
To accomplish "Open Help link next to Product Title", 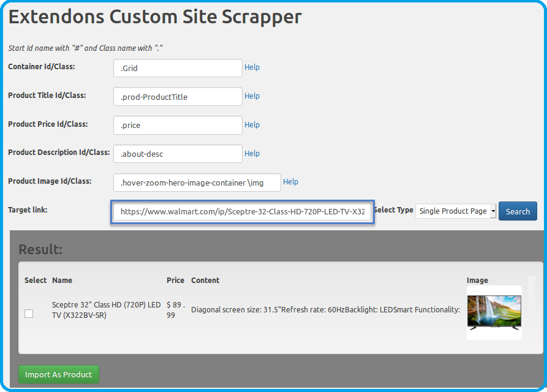I will [252, 96].
